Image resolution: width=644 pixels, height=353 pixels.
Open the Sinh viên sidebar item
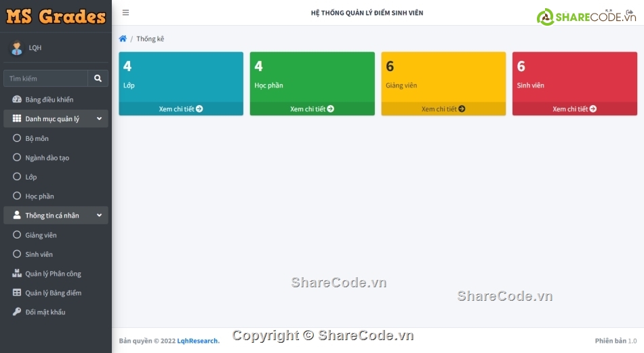pos(39,255)
